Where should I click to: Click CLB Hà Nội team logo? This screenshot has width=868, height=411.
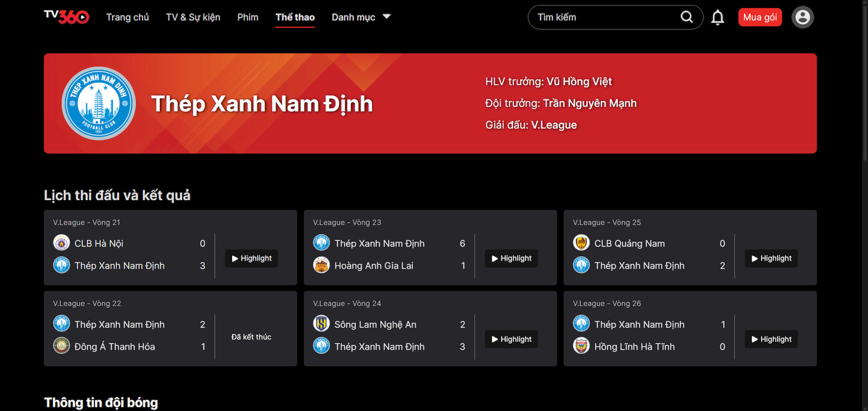pyautogui.click(x=61, y=243)
